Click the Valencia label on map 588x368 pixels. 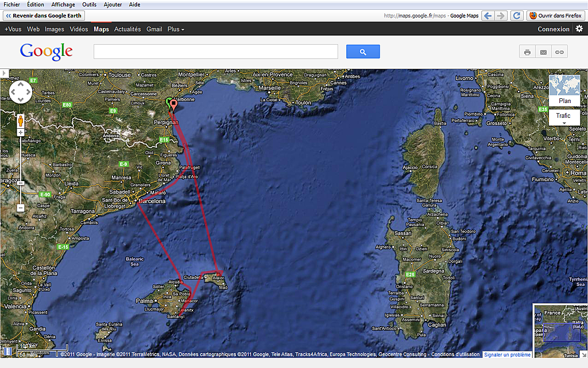tap(15, 306)
